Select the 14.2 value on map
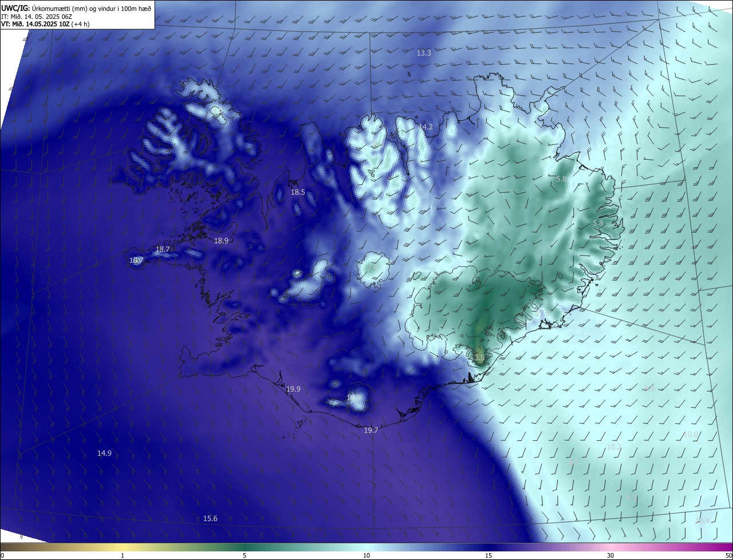This screenshot has height=560, width=733. coord(425,127)
